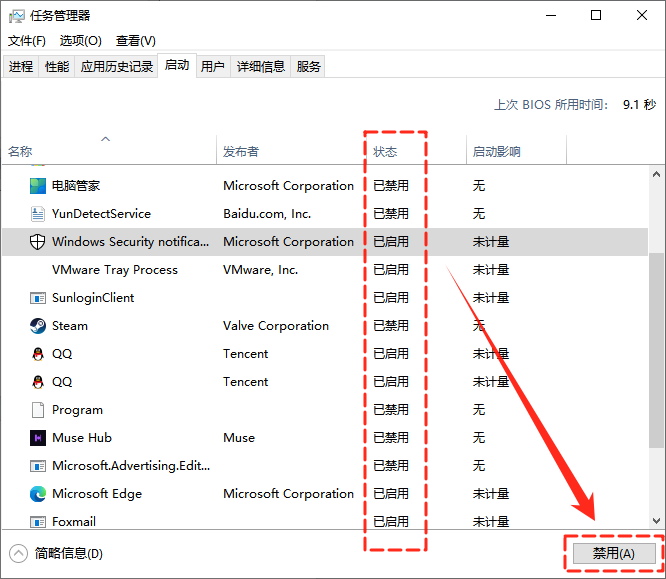The width and height of the screenshot is (666, 579).
Task: Click the YunDetectService document icon
Action: (x=38, y=214)
